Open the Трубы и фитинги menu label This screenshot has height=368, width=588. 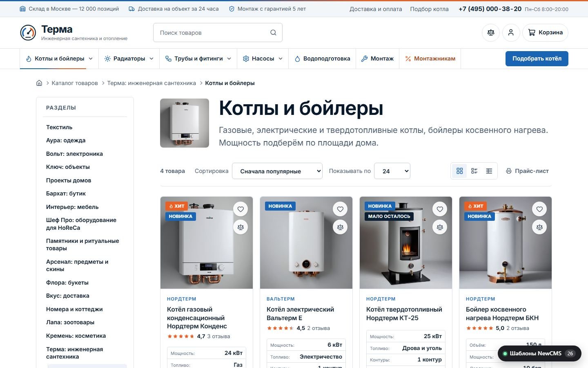[x=198, y=59]
